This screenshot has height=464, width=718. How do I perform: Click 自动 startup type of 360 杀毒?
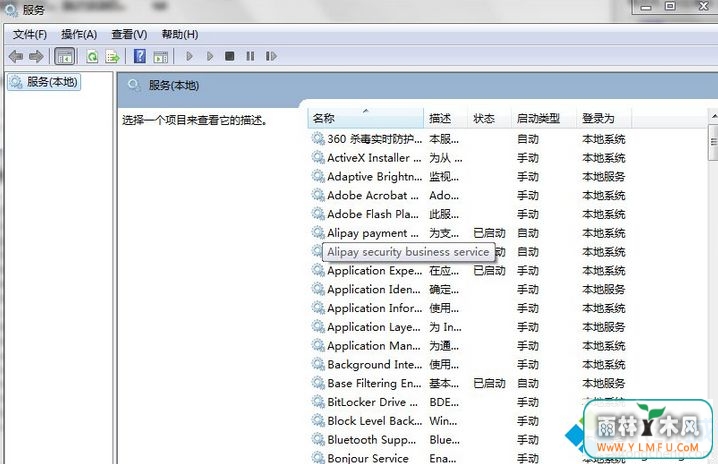click(x=528, y=139)
